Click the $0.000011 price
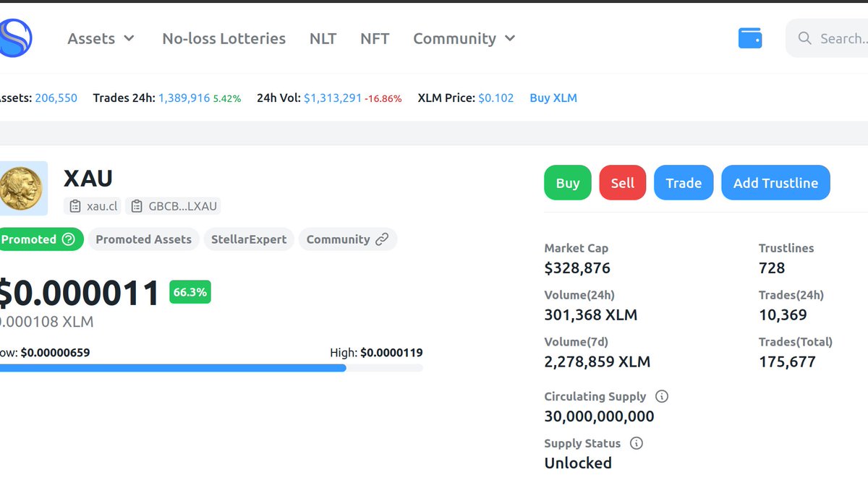868x488 pixels. pyautogui.click(x=78, y=294)
